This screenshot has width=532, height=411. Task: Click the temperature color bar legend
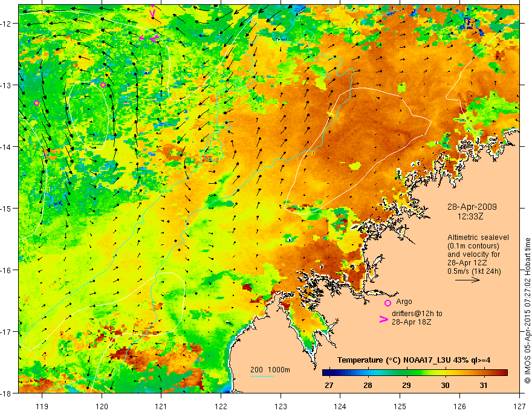click(x=415, y=372)
